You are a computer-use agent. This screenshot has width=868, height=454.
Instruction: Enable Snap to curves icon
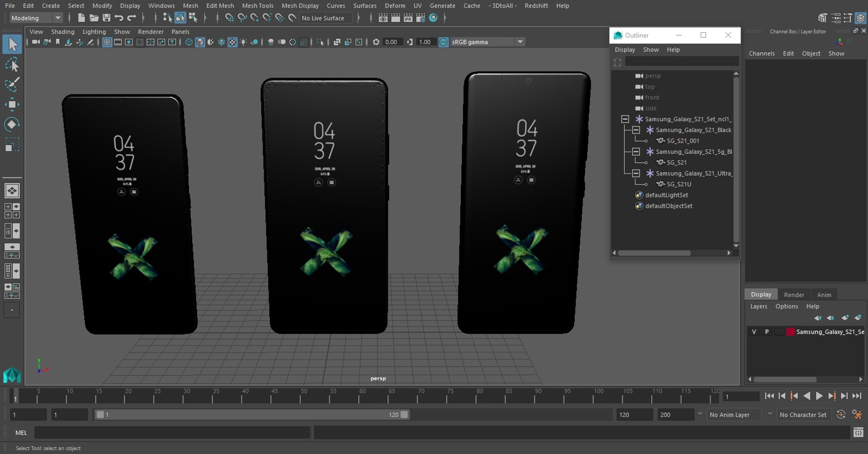coord(242,18)
